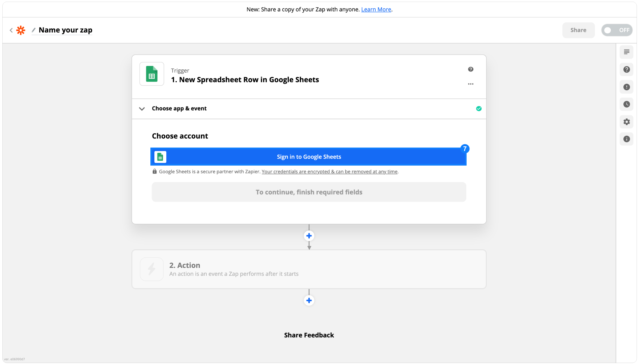Click the Share Feedback link
Viewport: 639px width, 364px height.
309,335
